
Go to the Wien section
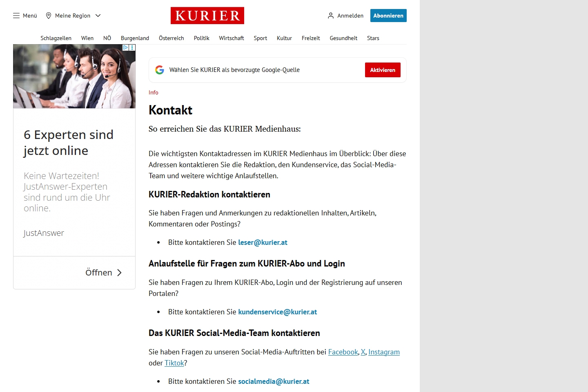tap(87, 38)
